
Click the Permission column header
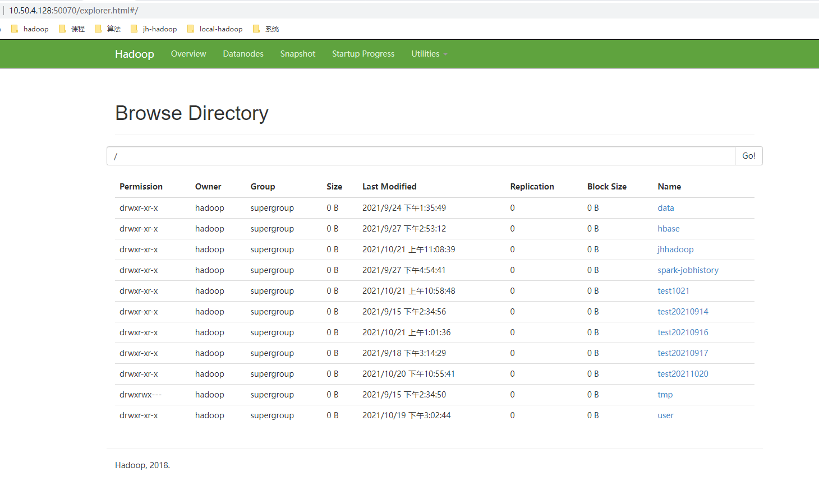click(x=141, y=187)
